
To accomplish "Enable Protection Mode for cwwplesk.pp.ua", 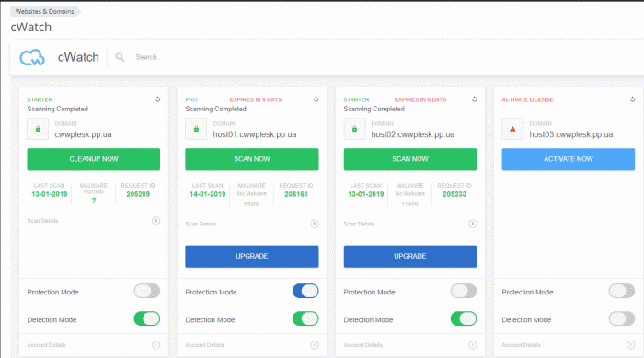I will (x=147, y=291).
